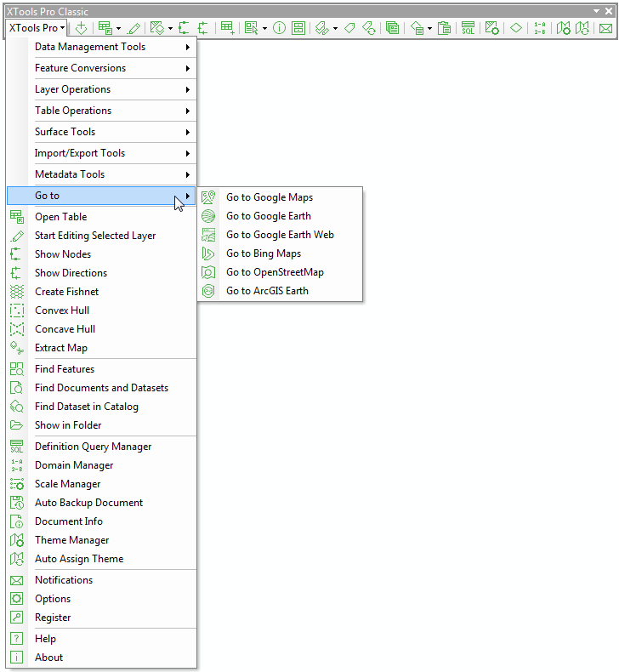Click the Go to Google Earth globe icon
This screenshot has width=619, height=672.
pyautogui.click(x=208, y=216)
